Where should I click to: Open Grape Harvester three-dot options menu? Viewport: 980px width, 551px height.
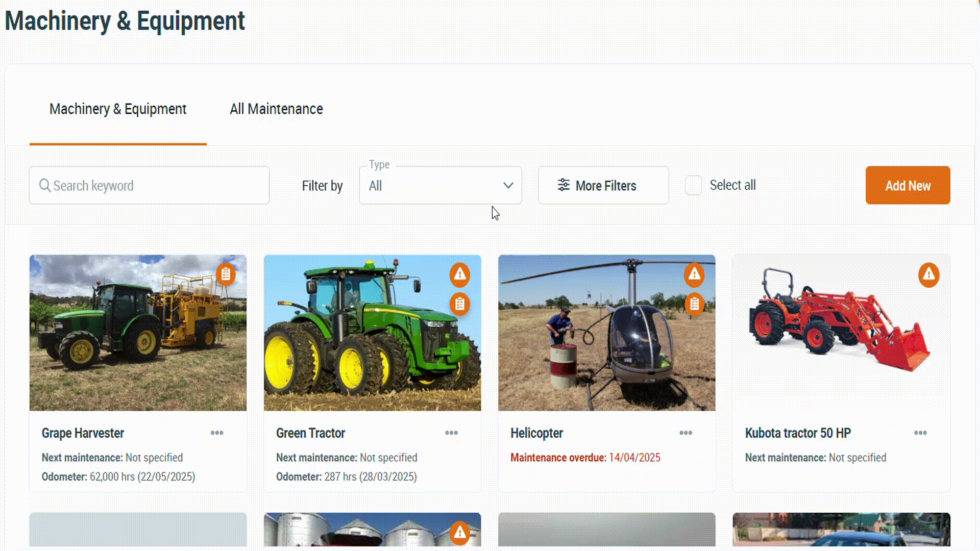[x=217, y=433]
